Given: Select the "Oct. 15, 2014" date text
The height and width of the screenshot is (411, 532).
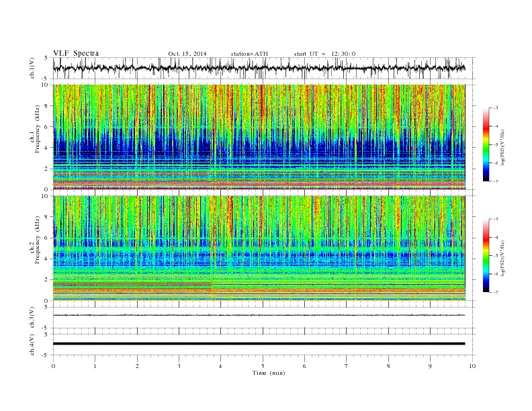Looking at the screenshot, I should (x=187, y=54).
